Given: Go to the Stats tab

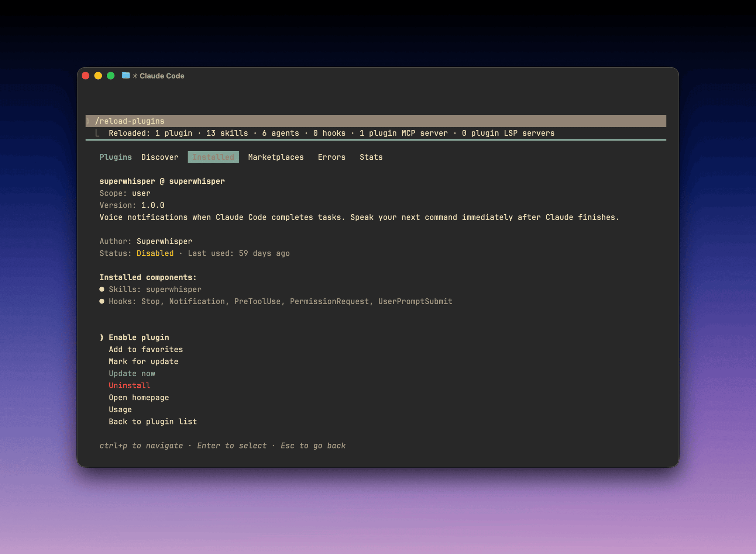Looking at the screenshot, I should pyautogui.click(x=371, y=157).
